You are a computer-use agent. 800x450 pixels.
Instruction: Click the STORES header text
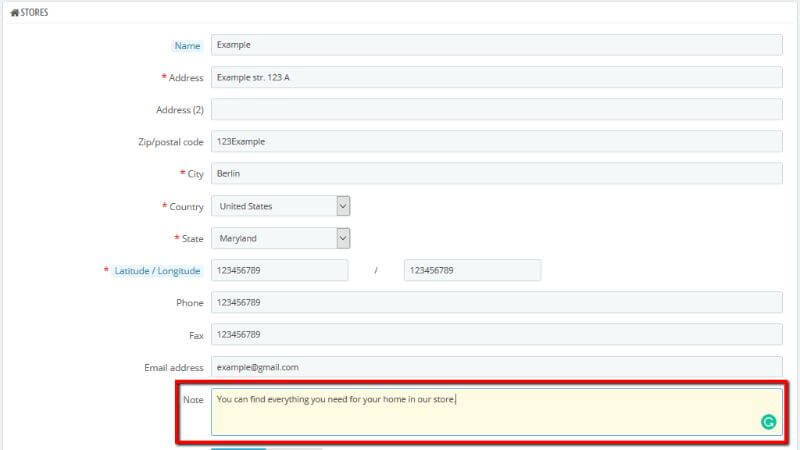click(x=34, y=13)
